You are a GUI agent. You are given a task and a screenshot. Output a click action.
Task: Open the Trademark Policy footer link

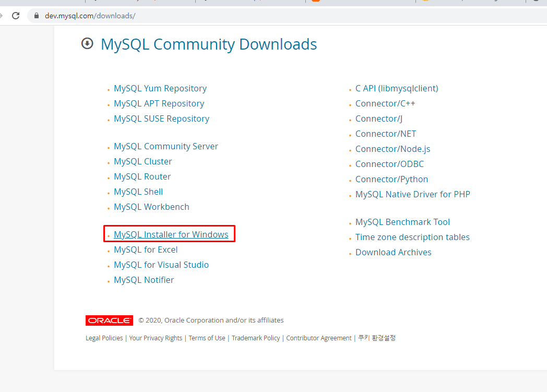pyautogui.click(x=256, y=338)
